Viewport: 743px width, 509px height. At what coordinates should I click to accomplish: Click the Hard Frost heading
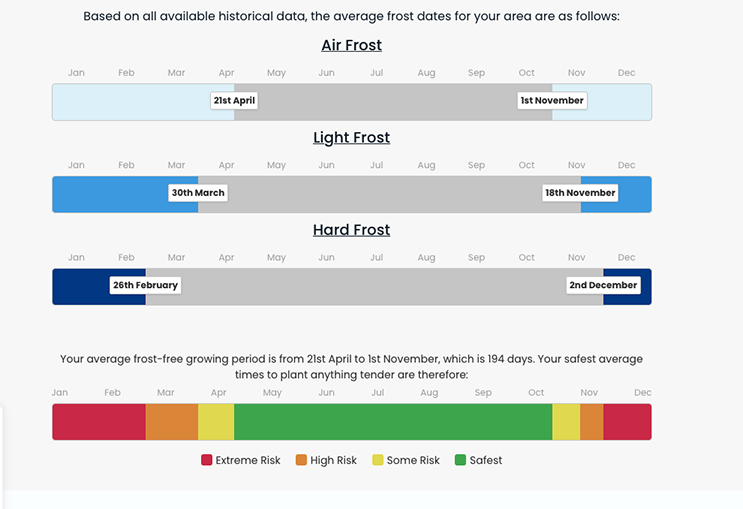[x=351, y=229]
